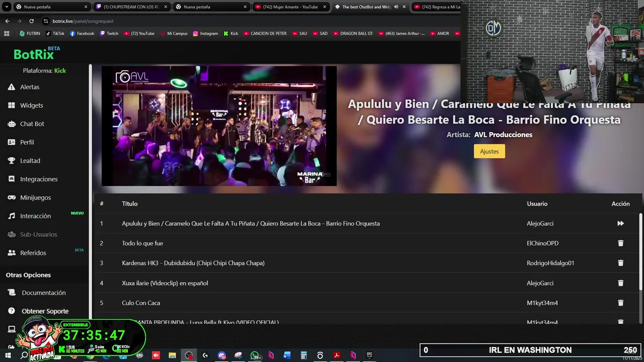The width and height of the screenshot is (644, 362).
Task: Click the user ElChinoOPD
Action: [542, 243]
